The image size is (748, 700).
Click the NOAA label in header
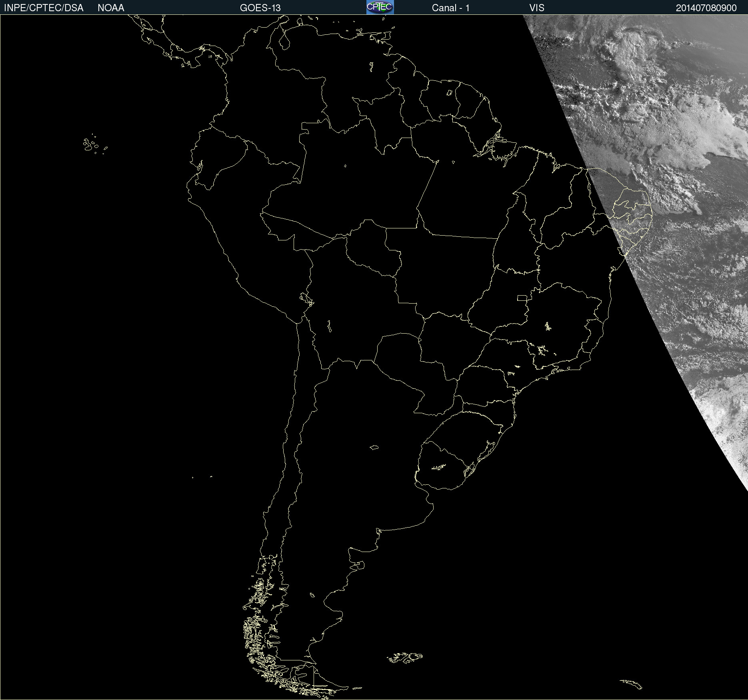(x=111, y=8)
